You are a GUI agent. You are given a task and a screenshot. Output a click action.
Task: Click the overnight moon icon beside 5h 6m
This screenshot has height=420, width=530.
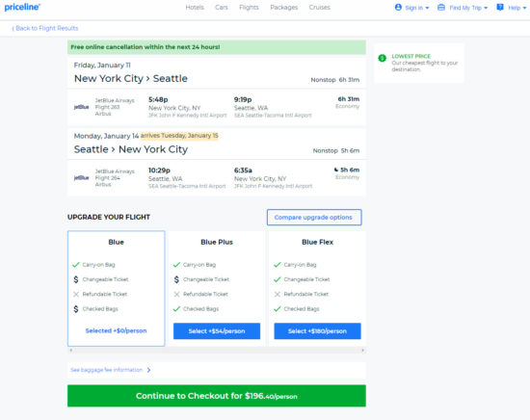pos(336,170)
